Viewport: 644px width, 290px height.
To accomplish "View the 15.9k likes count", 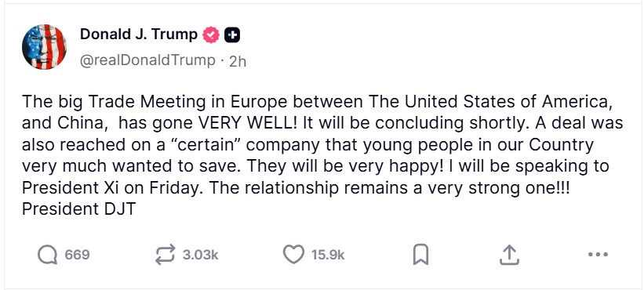I will tap(328, 256).
